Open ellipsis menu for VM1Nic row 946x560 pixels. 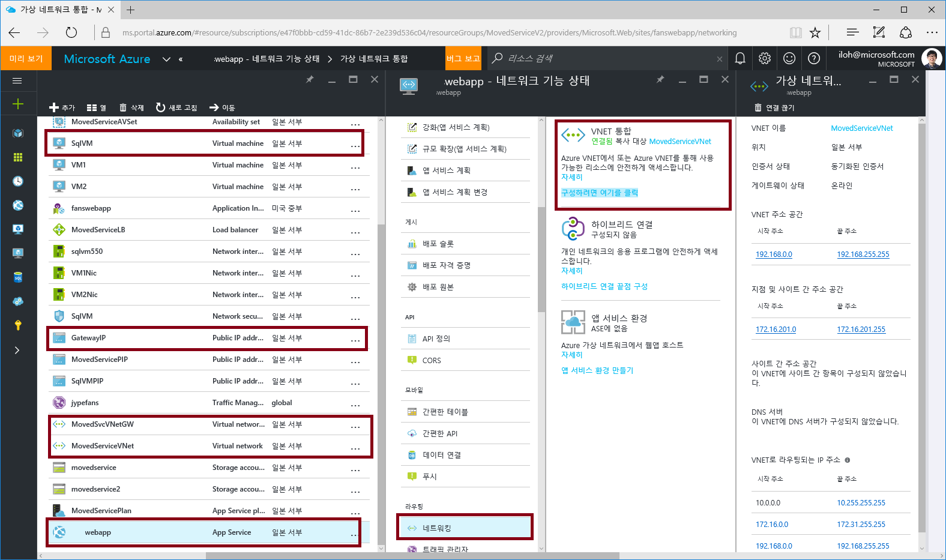[x=355, y=275]
